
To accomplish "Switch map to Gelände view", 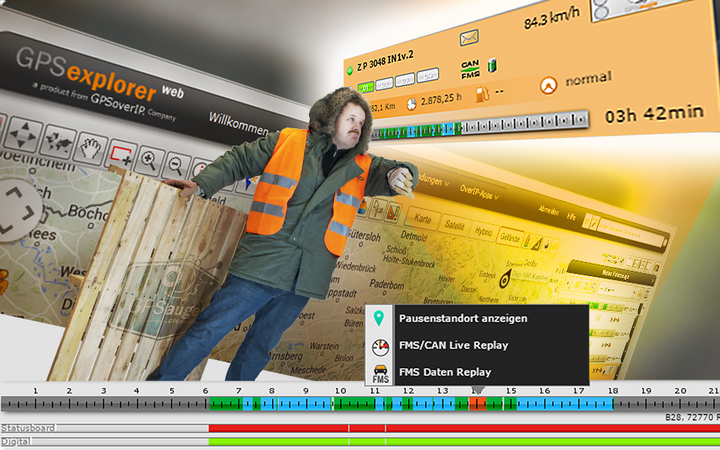I will tap(510, 237).
